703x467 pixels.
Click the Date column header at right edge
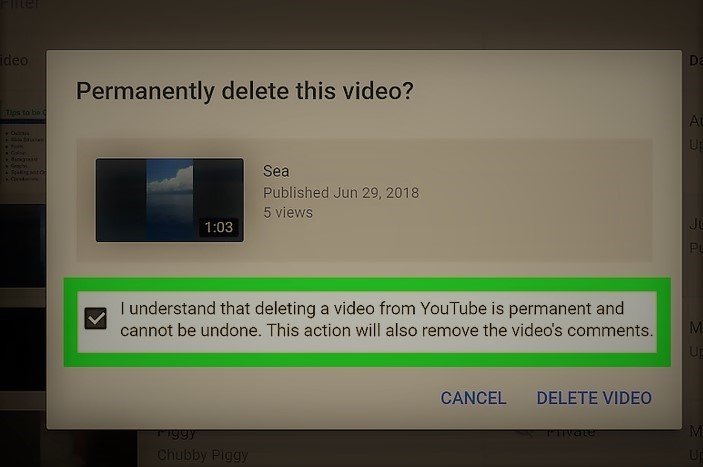[x=696, y=60]
